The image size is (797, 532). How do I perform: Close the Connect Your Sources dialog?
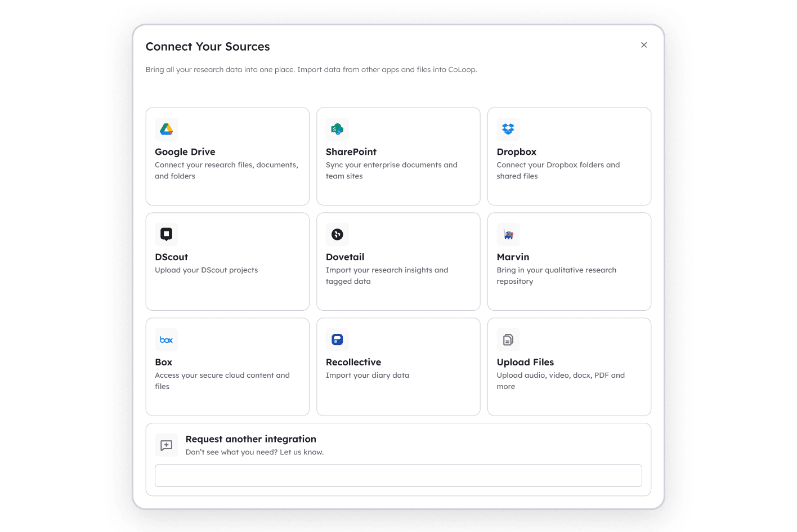click(644, 45)
